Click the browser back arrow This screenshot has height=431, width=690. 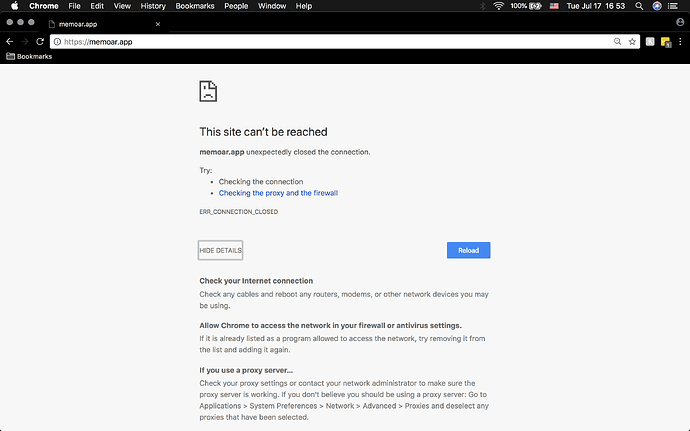point(10,41)
